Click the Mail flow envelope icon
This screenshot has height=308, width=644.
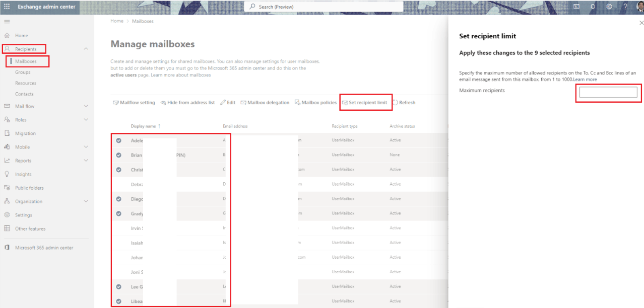pyautogui.click(x=7, y=106)
